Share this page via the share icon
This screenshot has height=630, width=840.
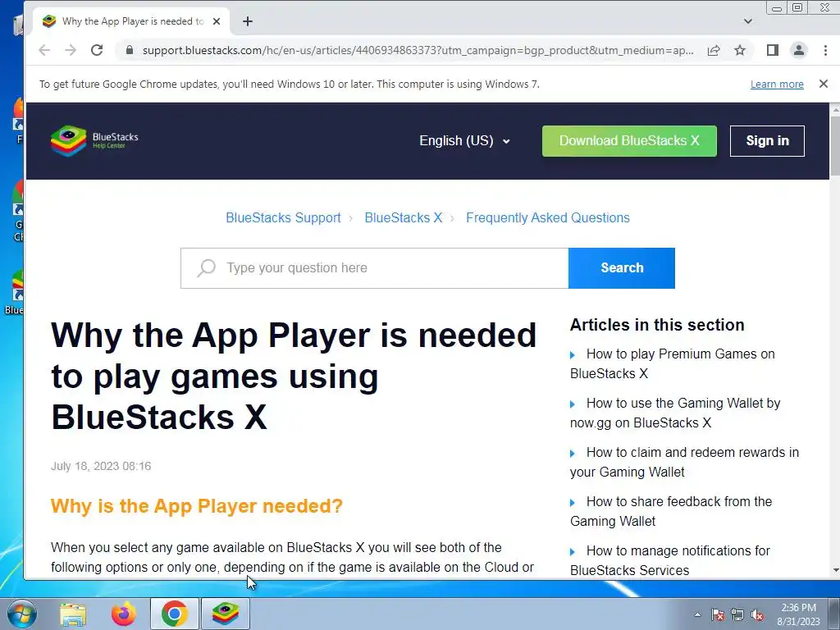[x=714, y=50]
